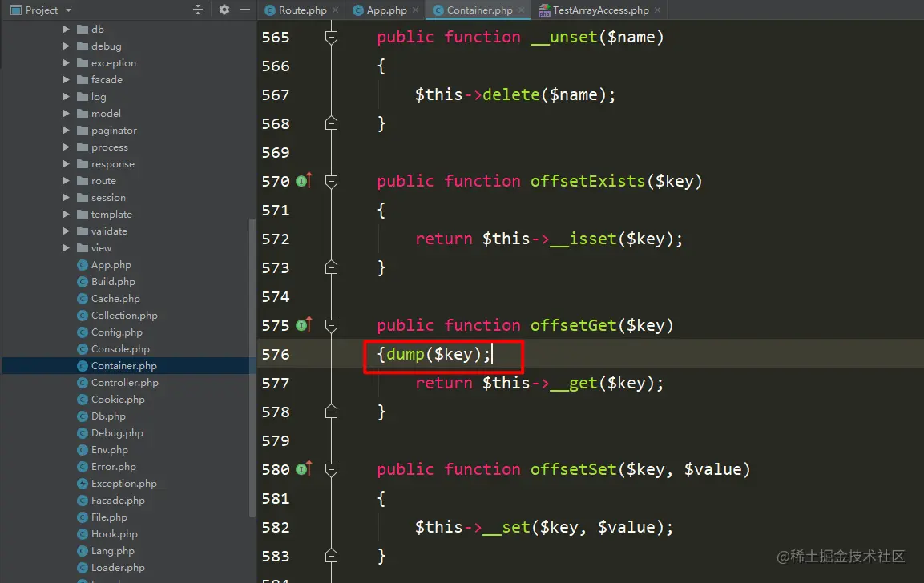Expand the db folder

tap(66, 29)
